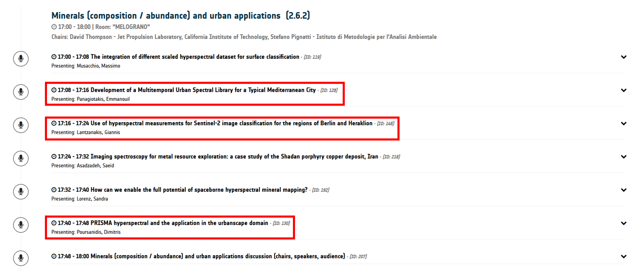
Task: Click the PRISMA hyperspectral urbanscape domain title
Action: tap(179, 223)
